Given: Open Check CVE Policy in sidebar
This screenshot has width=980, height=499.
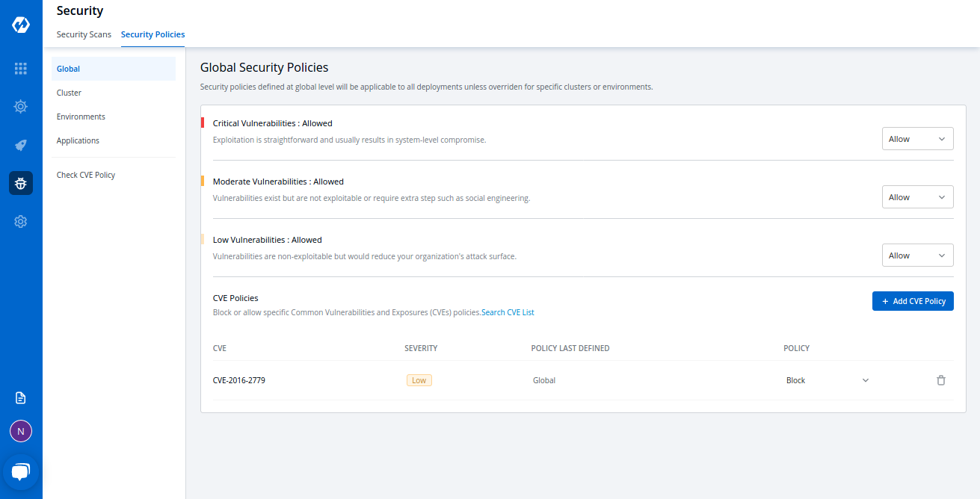Looking at the screenshot, I should (x=86, y=175).
